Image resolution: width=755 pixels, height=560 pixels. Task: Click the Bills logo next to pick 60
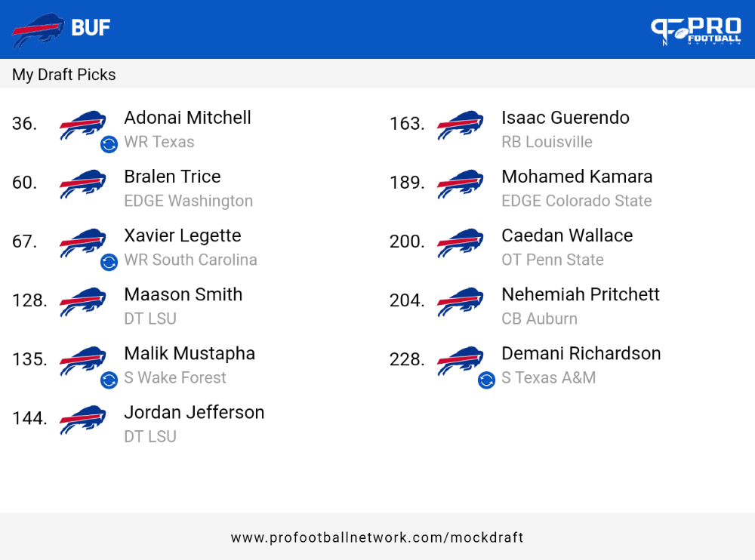tap(83, 183)
